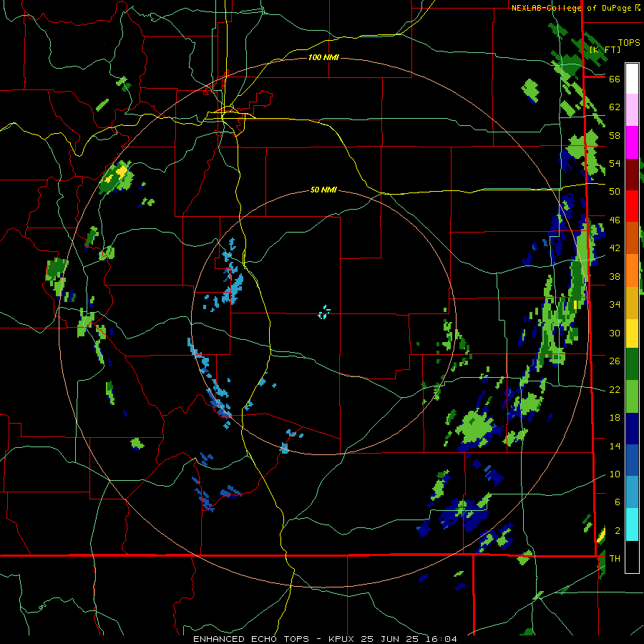Click the '50' legend label
Screen dimensions: 644x644
[615, 192]
